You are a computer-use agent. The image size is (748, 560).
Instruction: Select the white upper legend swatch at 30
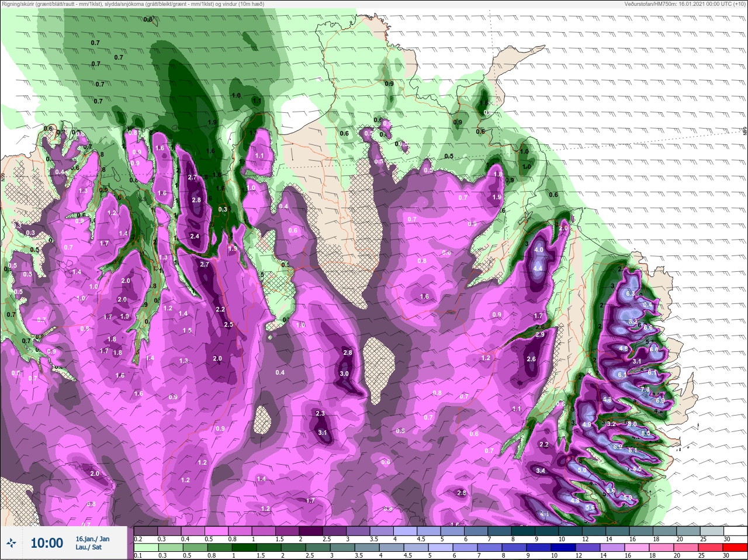736,530
